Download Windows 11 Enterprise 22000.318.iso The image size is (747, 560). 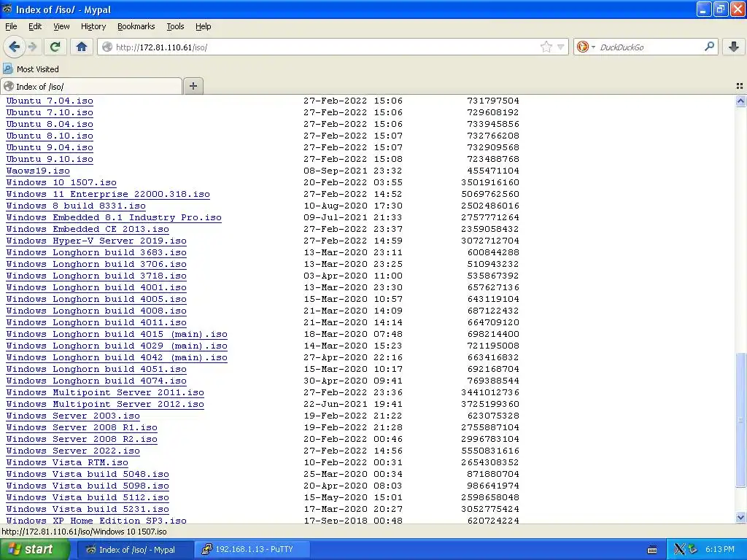108,194
